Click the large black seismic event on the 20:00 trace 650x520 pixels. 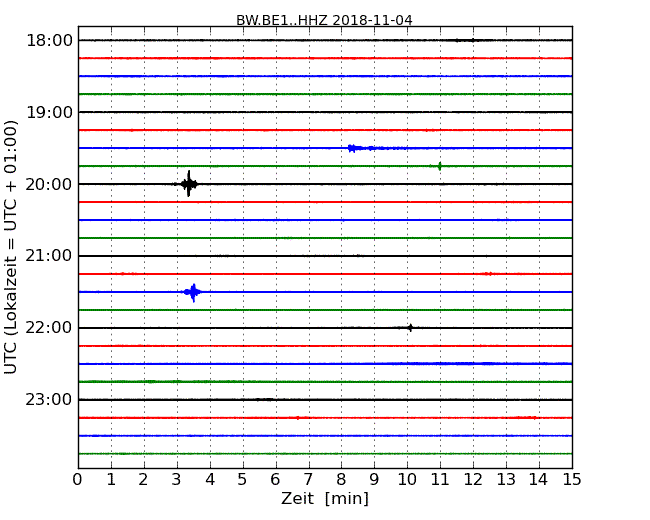tap(188, 184)
